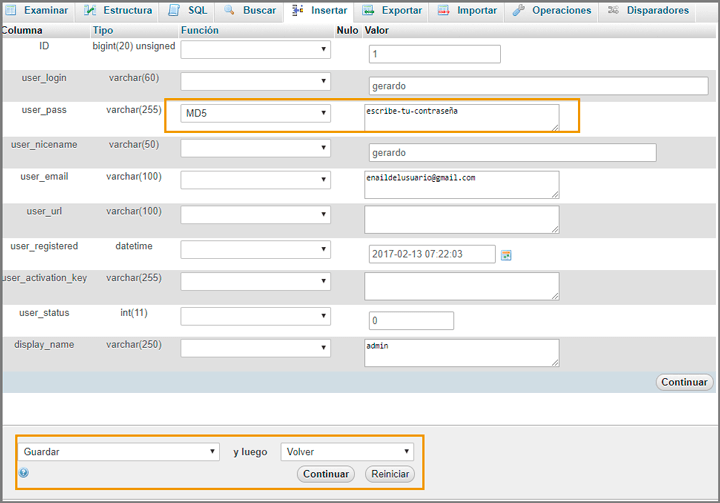This screenshot has height=503, width=720.
Task: Focus the user_nicename value field
Action: click(x=512, y=152)
